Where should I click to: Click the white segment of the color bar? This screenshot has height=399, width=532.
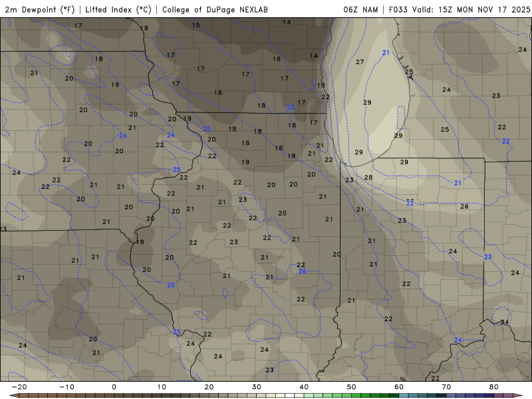click(289, 396)
